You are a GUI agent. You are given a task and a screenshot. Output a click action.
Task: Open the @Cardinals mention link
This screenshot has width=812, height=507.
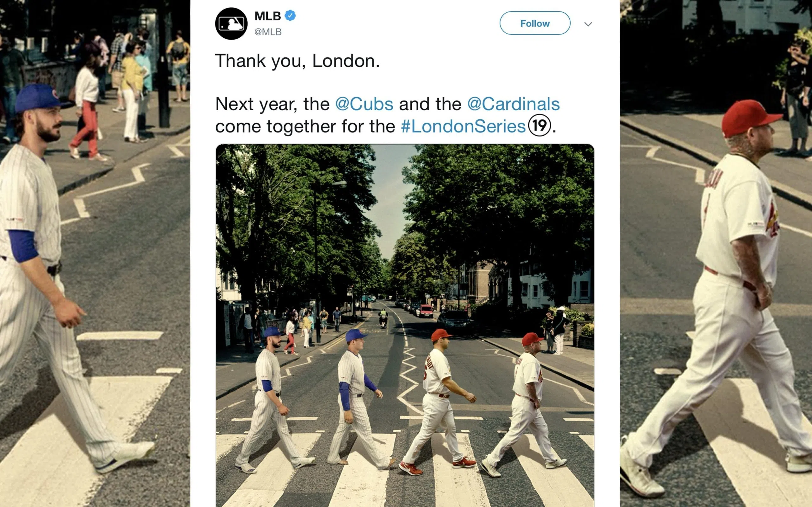point(514,104)
